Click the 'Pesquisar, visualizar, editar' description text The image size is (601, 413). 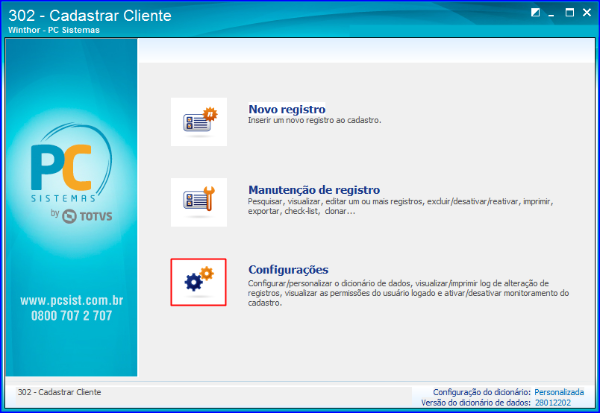coord(400,206)
